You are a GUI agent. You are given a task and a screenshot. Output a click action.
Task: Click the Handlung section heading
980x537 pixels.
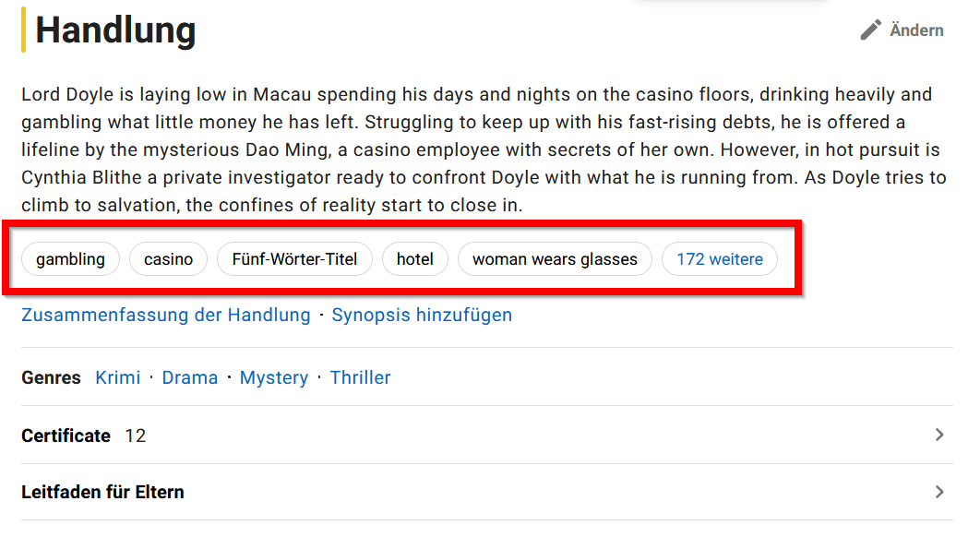(x=114, y=30)
